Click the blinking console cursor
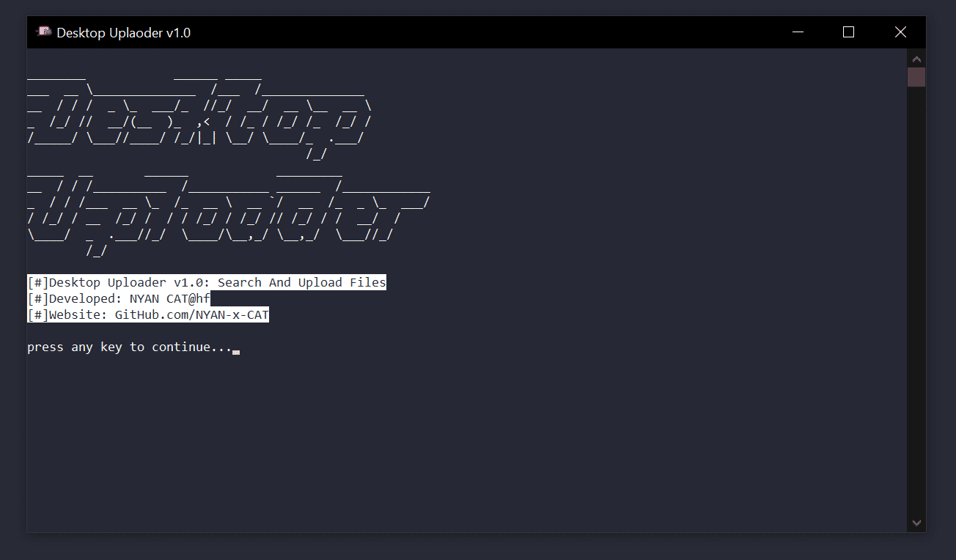956x560 pixels. [236, 352]
